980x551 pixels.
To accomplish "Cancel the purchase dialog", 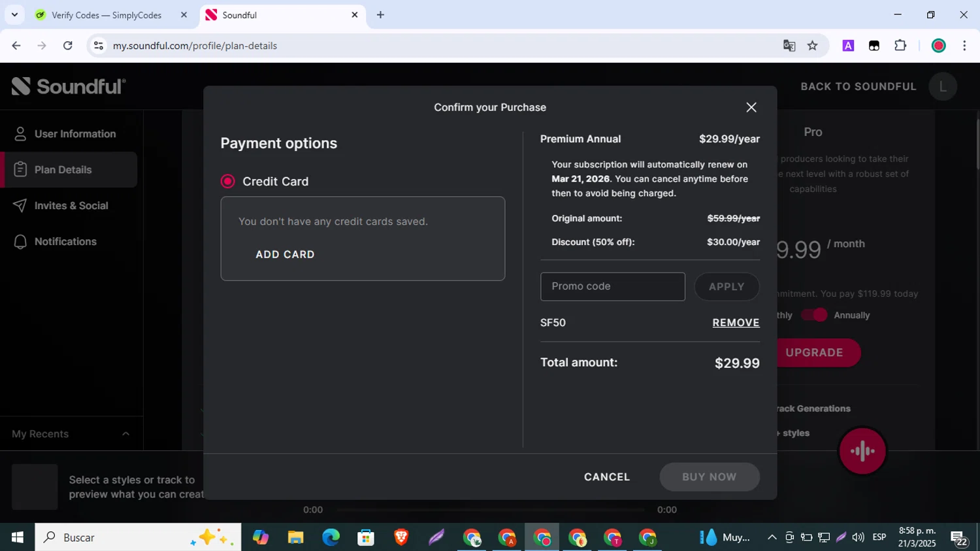I will click(x=607, y=477).
